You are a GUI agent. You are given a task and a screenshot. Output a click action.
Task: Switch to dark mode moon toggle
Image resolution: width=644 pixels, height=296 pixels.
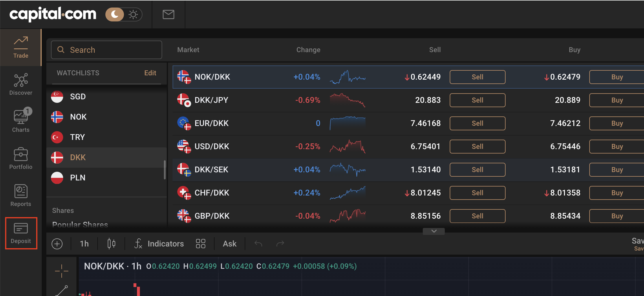tap(115, 14)
